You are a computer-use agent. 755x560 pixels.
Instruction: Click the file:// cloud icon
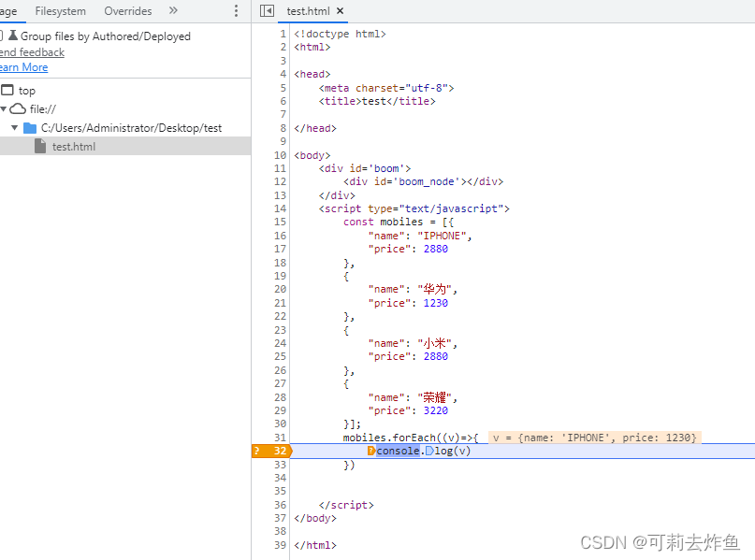[x=18, y=108]
